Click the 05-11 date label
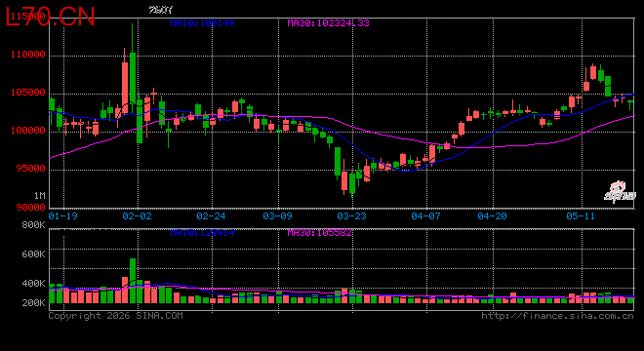 (581, 215)
